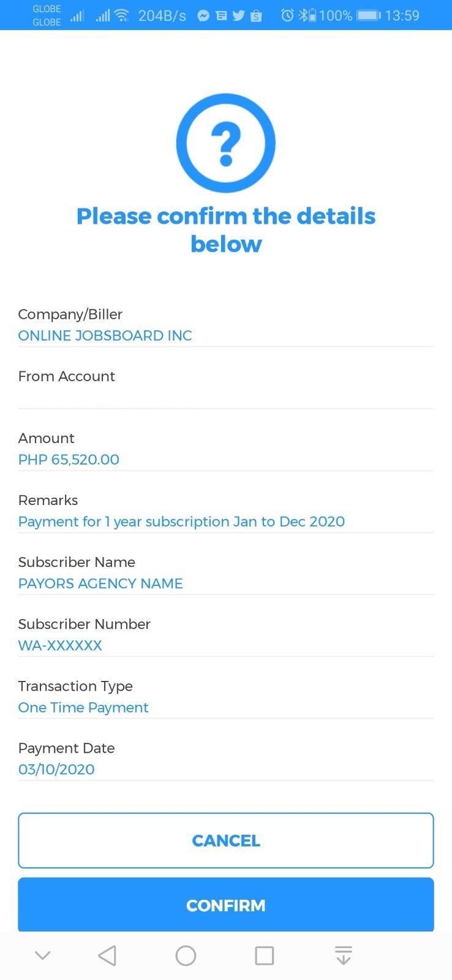Open the Shopee icon in the status bar
This screenshot has width=452, height=980.
coord(256,15)
